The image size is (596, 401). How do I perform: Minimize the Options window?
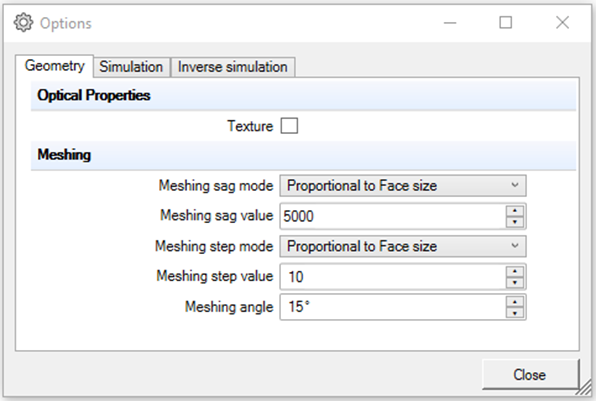click(450, 23)
